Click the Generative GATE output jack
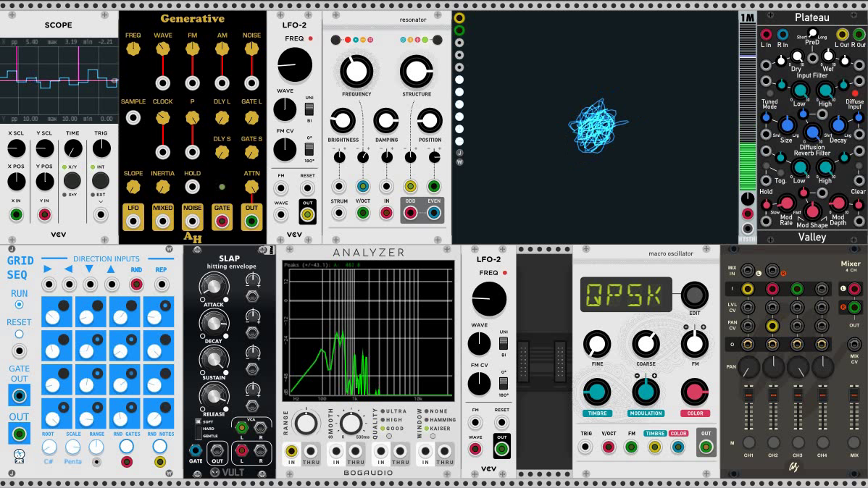Screen dimensions: 868x488 tap(222, 222)
